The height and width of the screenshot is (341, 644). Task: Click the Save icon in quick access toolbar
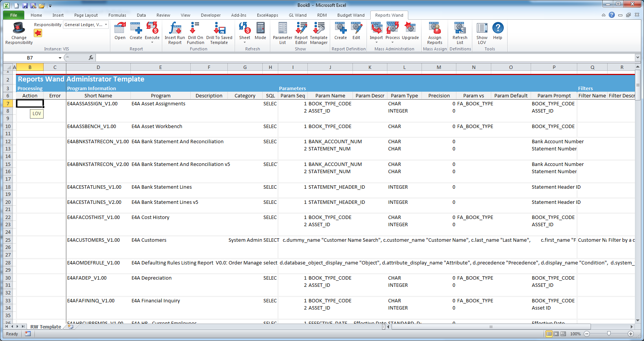(25, 5)
